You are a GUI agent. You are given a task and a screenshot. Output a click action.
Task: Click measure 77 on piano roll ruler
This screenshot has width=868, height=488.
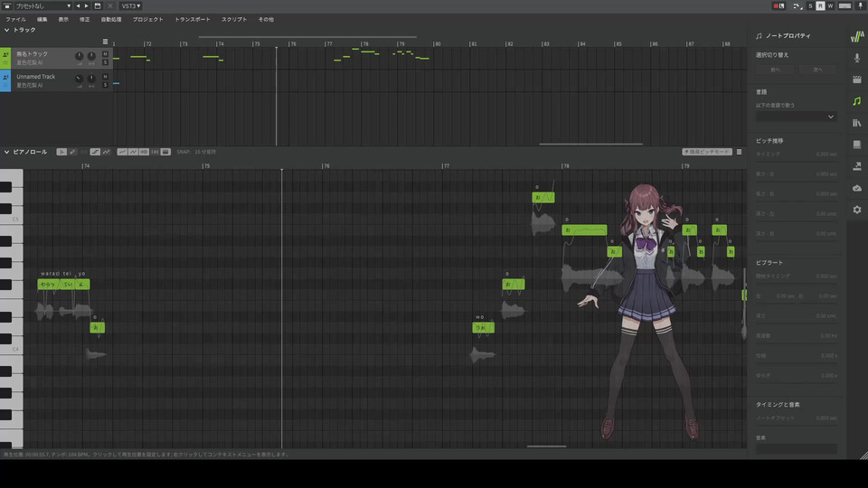point(446,165)
